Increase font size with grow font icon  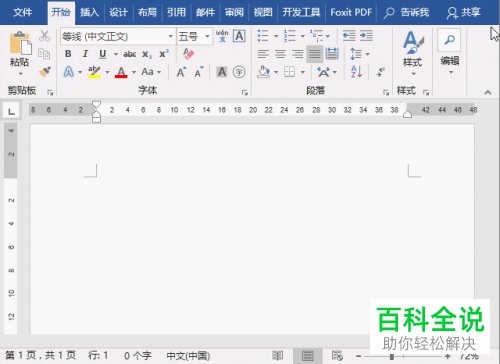tap(181, 72)
